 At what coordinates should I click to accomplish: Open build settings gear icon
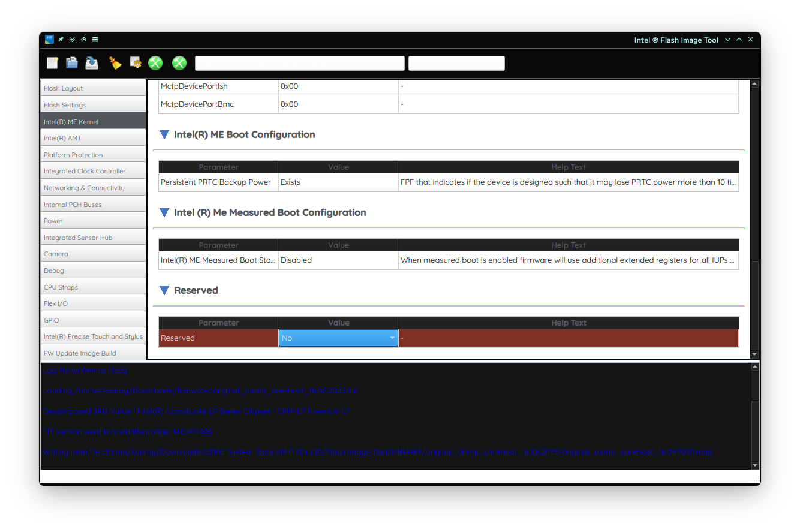click(136, 63)
